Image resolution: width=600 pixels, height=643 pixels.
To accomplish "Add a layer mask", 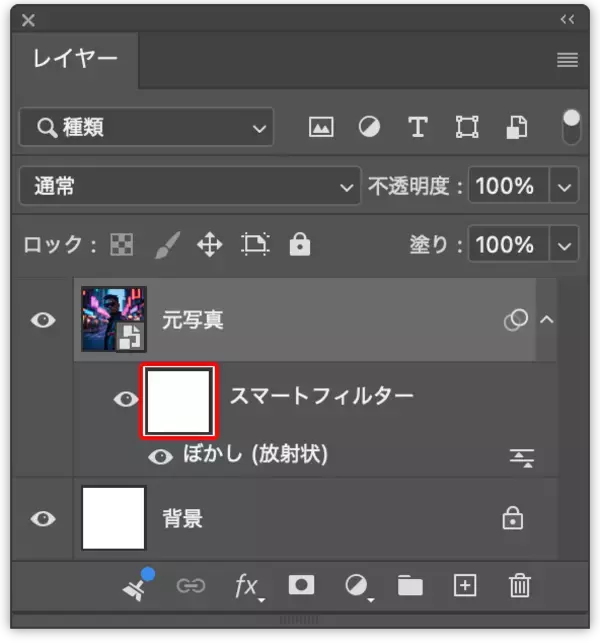I will [x=301, y=585].
